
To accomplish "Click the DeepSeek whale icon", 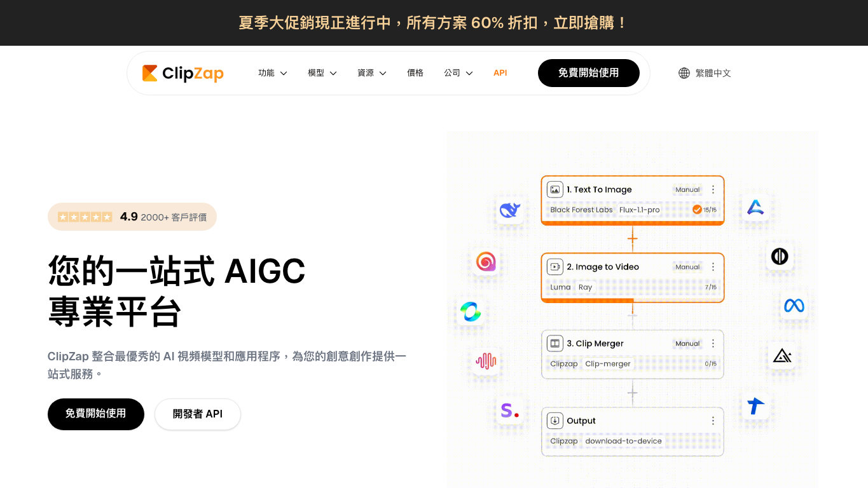I will (x=510, y=210).
